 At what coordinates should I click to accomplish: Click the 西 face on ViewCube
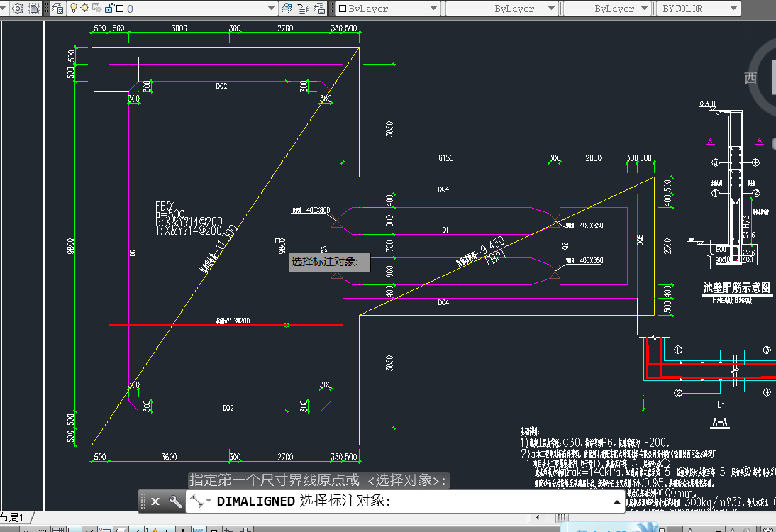[750, 78]
